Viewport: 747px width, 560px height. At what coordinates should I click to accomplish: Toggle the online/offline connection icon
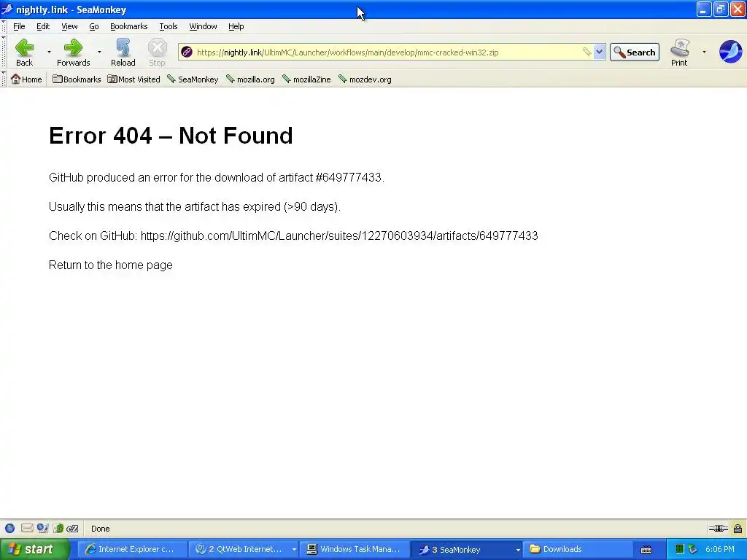(x=718, y=528)
